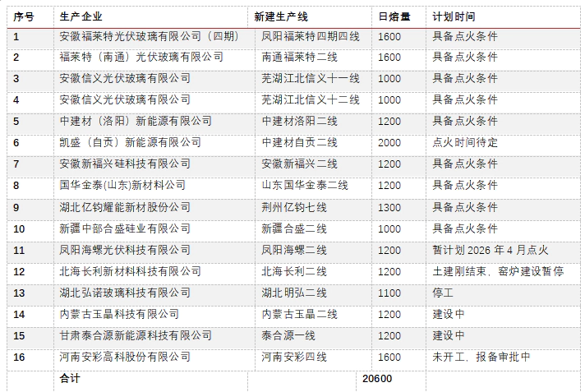Select the 土建刚结束，窑炉建设暂停 cell
The image size is (585, 392).
tap(498, 271)
